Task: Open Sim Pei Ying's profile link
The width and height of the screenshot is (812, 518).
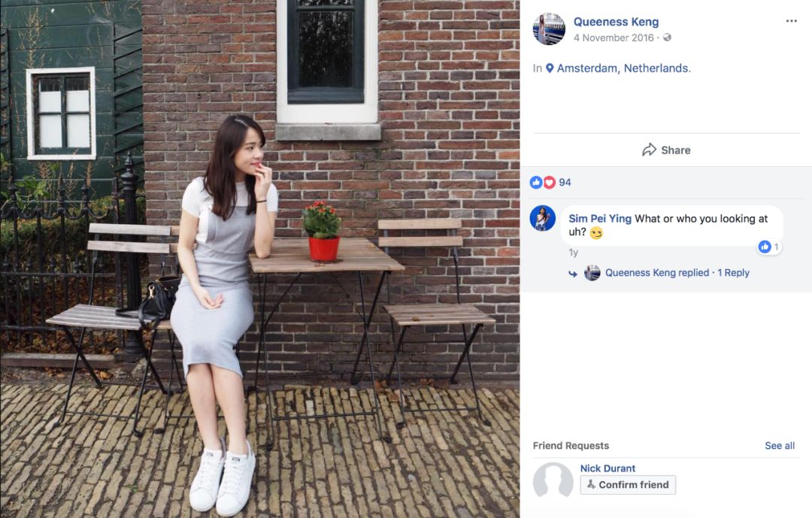Action: click(x=600, y=219)
